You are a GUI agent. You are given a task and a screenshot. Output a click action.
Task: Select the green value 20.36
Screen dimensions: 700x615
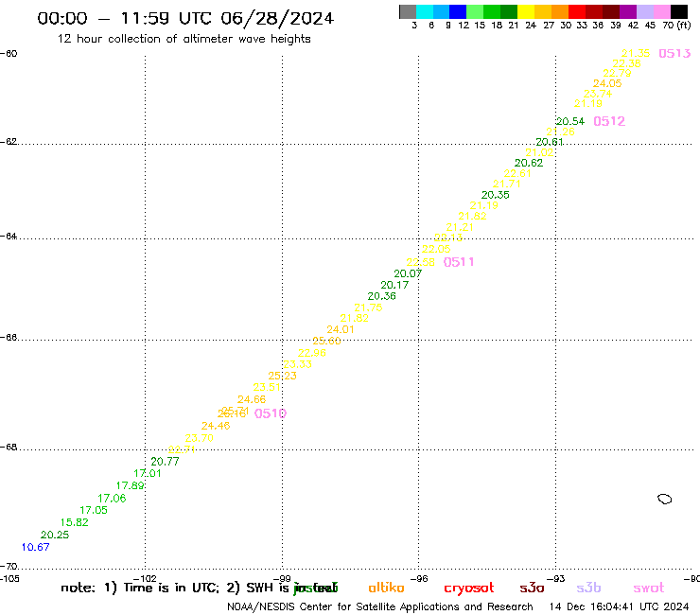click(x=382, y=295)
